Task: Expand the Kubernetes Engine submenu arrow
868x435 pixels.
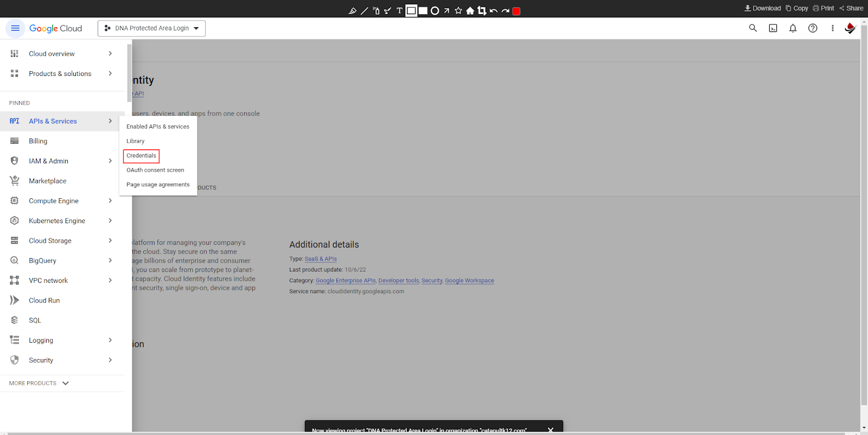Action: 110,220
